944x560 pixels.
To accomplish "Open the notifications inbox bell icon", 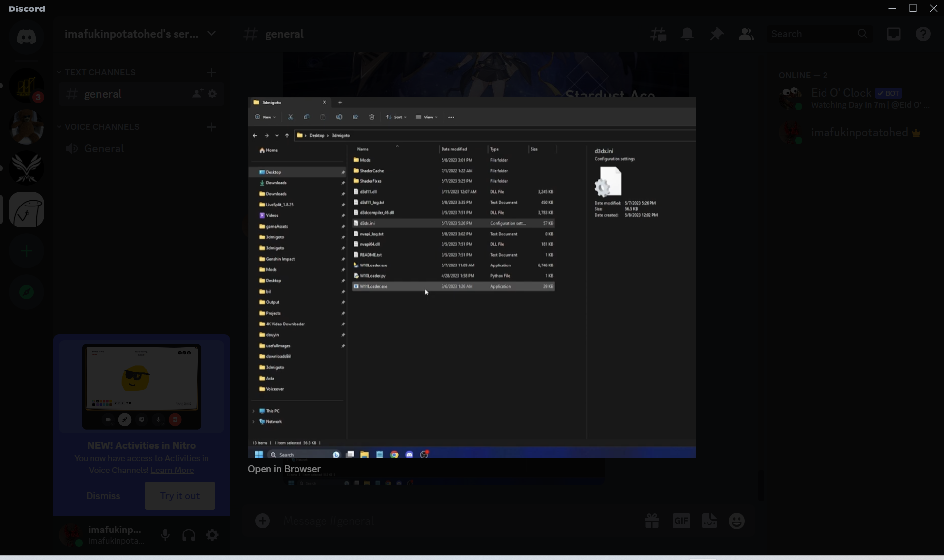I will tap(687, 34).
